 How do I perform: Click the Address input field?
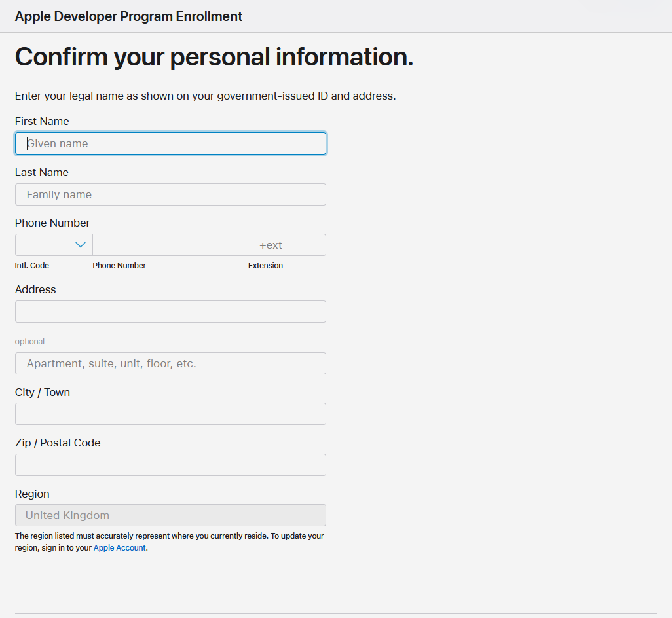click(x=170, y=312)
